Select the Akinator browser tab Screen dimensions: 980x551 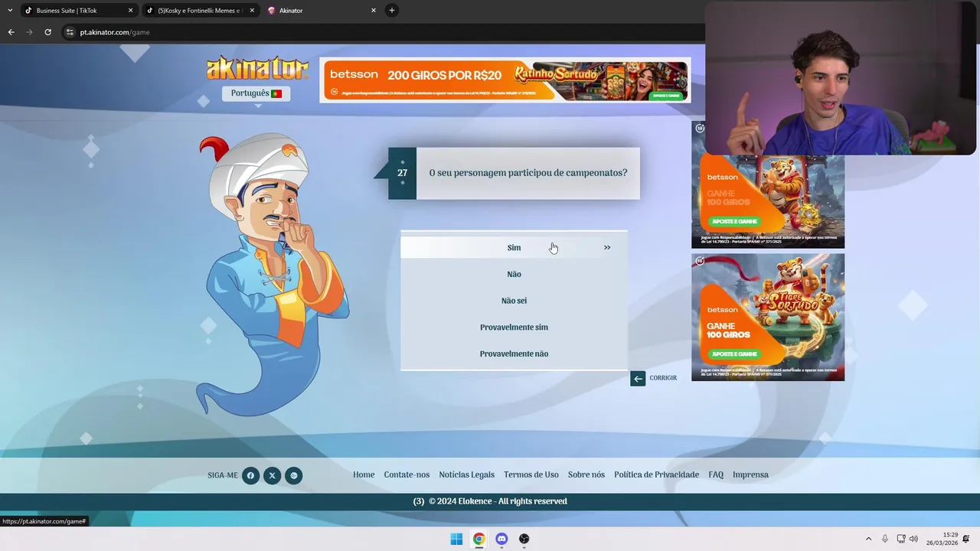tap(322, 11)
